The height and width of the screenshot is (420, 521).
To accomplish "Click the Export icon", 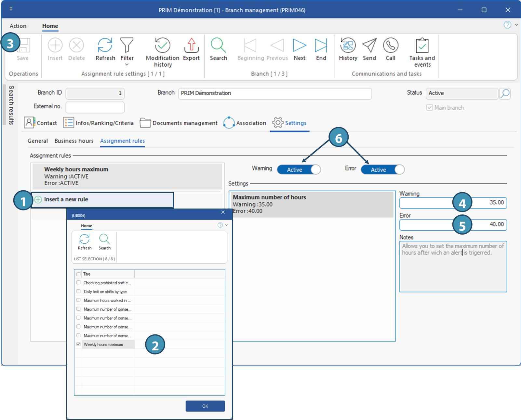I will click(x=191, y=46).
